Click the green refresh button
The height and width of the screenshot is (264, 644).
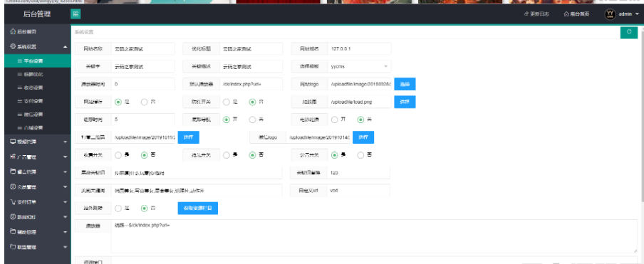(629, 33)
